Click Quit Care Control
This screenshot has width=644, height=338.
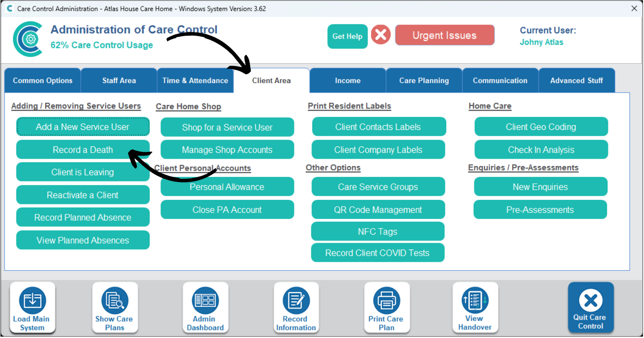tap(591, 307)
